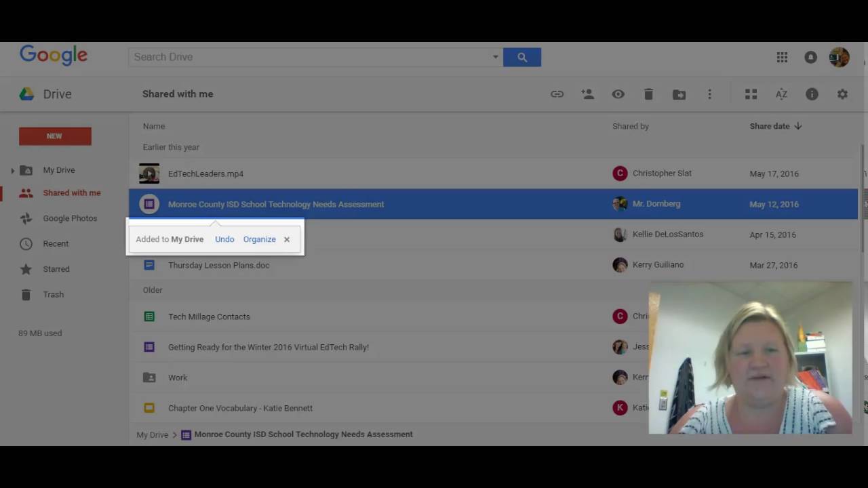Click Mr. Dornberg's avatar
Viewport: 868px width, 488px height.
pyautogui.click(x=620, y=204)
